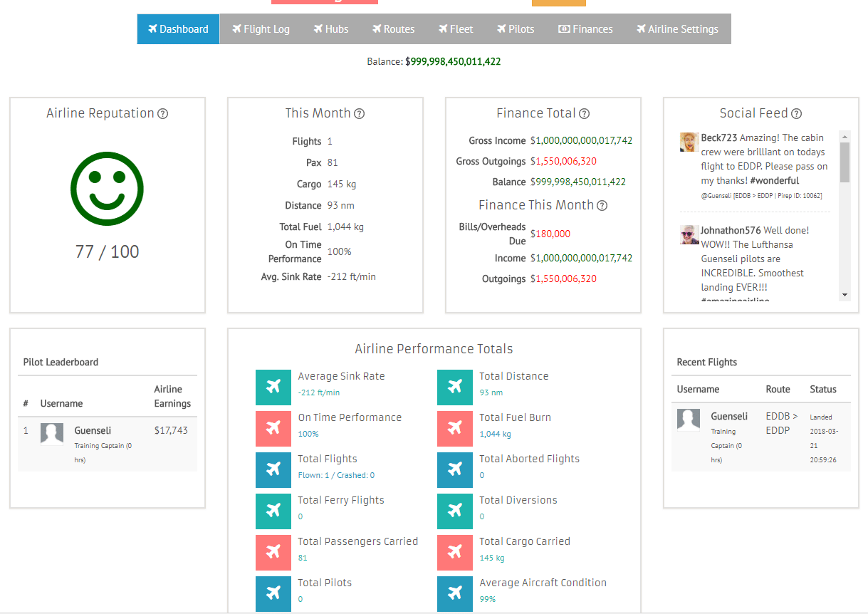
Task: Open the Flight Log tab
Action: click(x=261, y=29)
